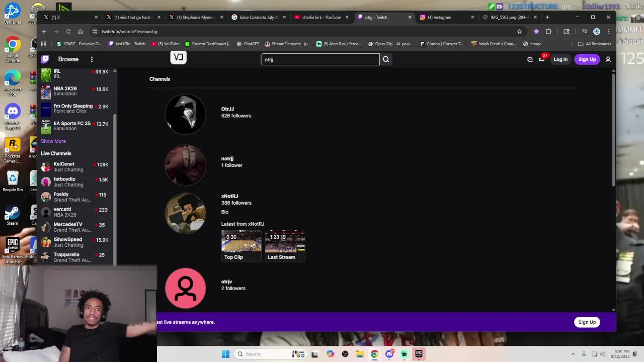644x362 pixels.
Task: Open the Chrome apps grid icon
Action: (x=44, y=44)
